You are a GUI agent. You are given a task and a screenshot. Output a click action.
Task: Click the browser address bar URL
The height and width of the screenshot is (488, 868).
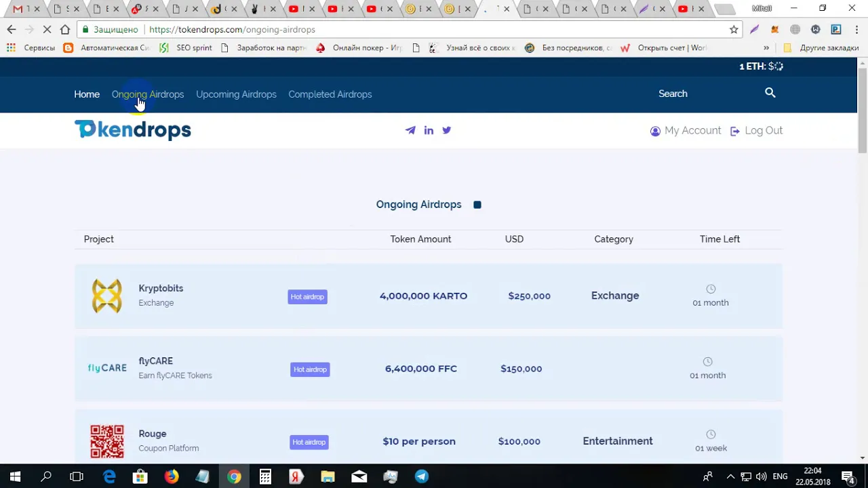click(x=232, y=29)
